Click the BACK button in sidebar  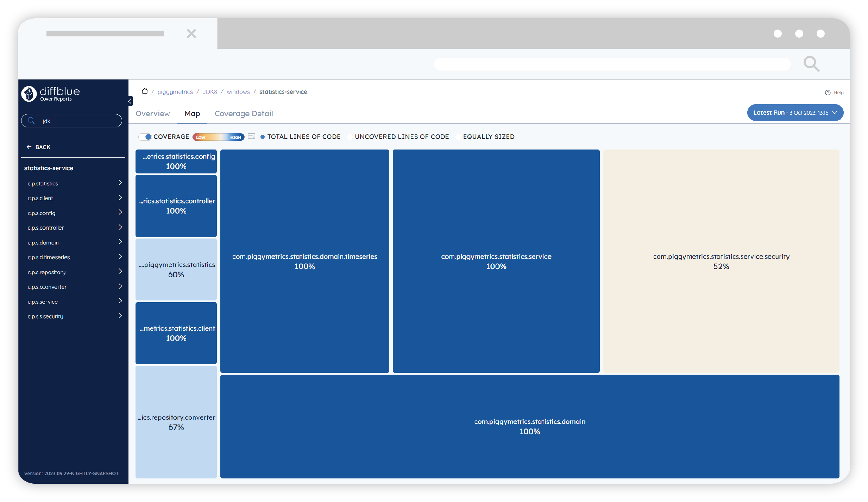(x=39, y=147)
